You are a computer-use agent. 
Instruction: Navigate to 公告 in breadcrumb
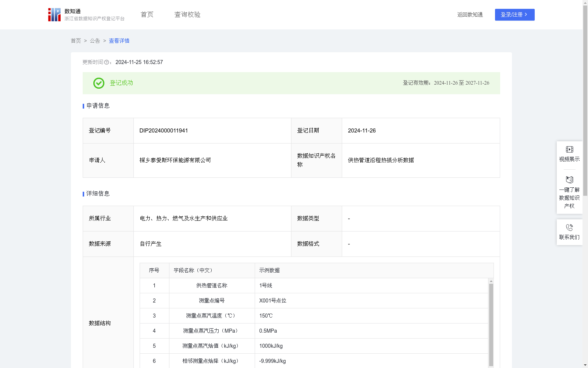(x=95, y=41)
